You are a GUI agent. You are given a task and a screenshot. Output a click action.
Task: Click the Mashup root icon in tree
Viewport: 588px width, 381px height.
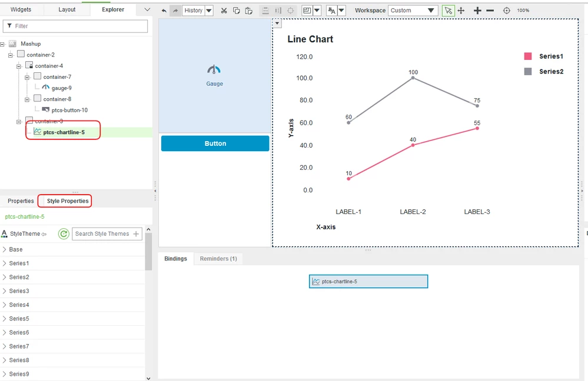[x=12, y=44]
